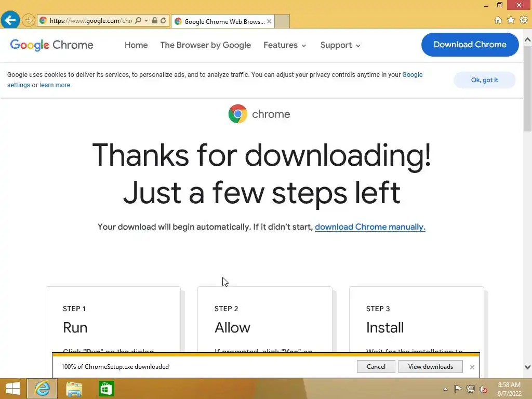This screenshot has width=532, height=399.
Task: Click the vertical scrollbar thumb
Action: click(x=528, y=89)
